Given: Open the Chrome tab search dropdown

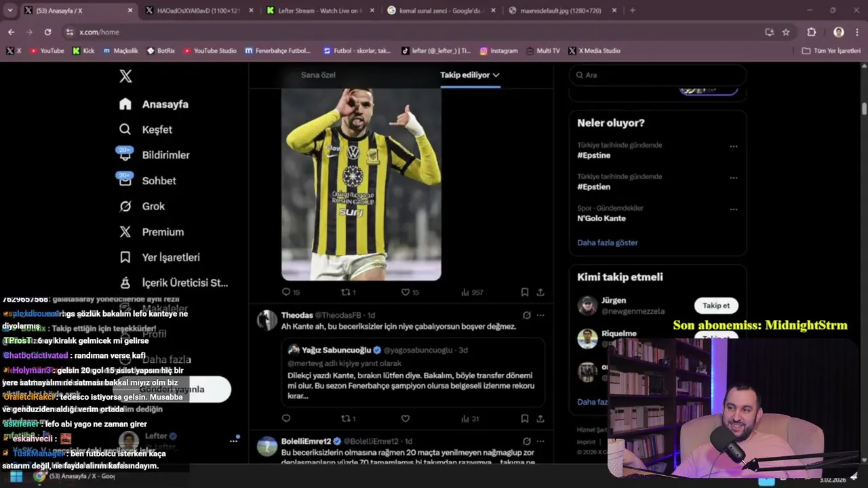Looking at the screenshot, I should [10, 10].
